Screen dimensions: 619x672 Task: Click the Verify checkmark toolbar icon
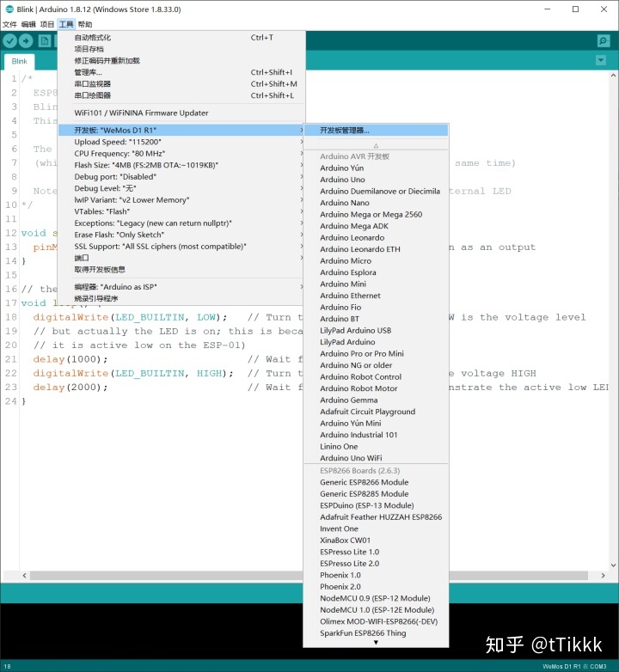[9, 41]
